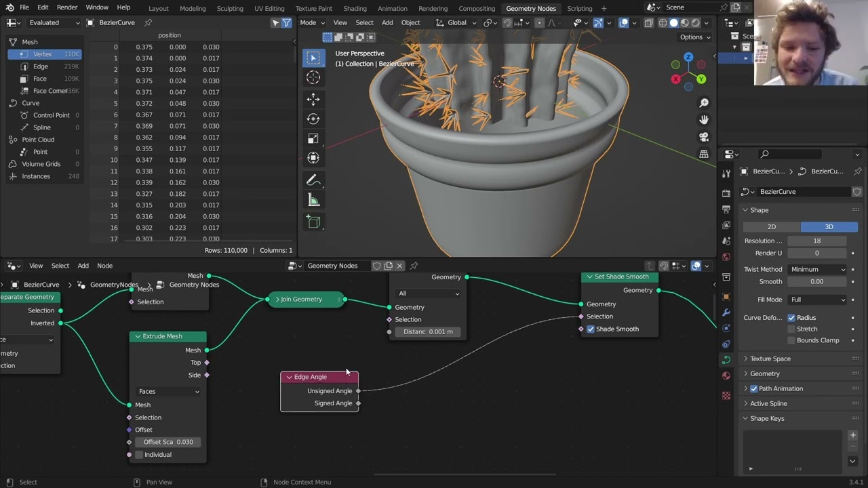Screen dimensions: 868x488
Task: Open the node editor Add menu
Action: click(83, 266)
